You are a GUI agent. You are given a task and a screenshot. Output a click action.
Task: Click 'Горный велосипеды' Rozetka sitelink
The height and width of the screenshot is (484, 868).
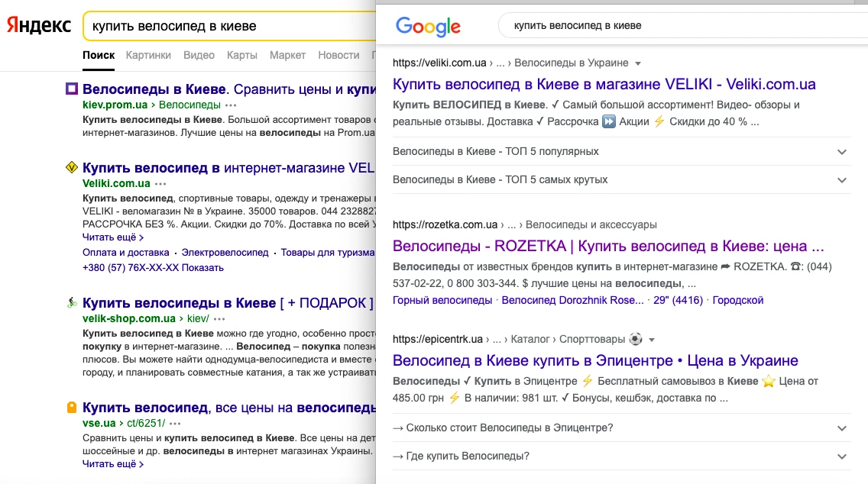(x=442, y=300)
